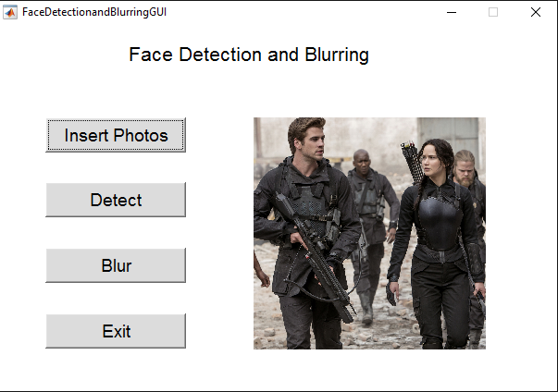
Task: Select the loaded photo of walking soldiers
Action: (369, 233)
